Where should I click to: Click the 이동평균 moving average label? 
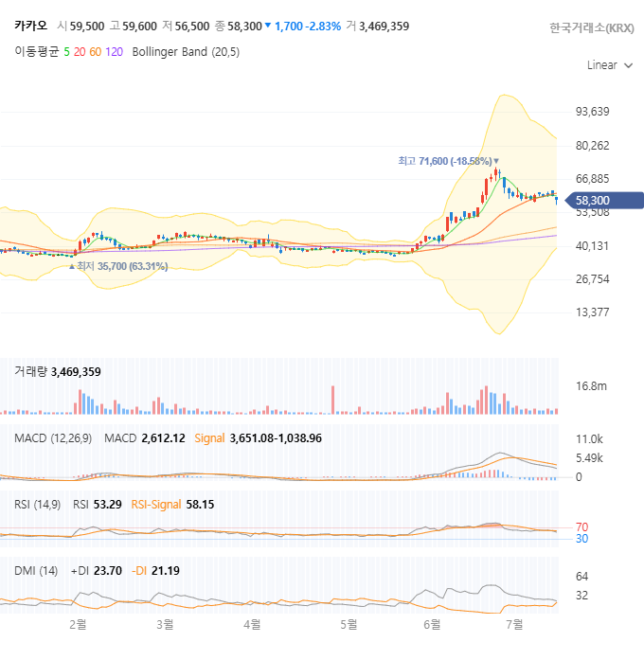[37, 52]
